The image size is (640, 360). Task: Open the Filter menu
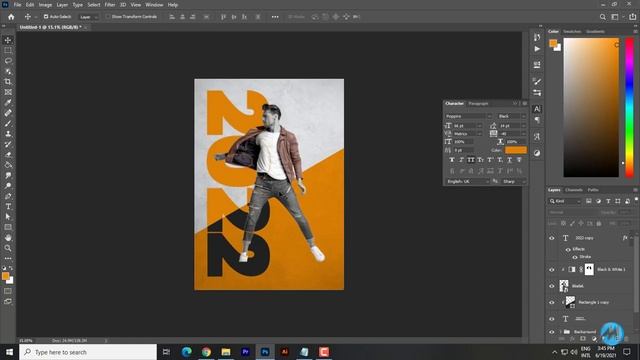click(110, 5)
